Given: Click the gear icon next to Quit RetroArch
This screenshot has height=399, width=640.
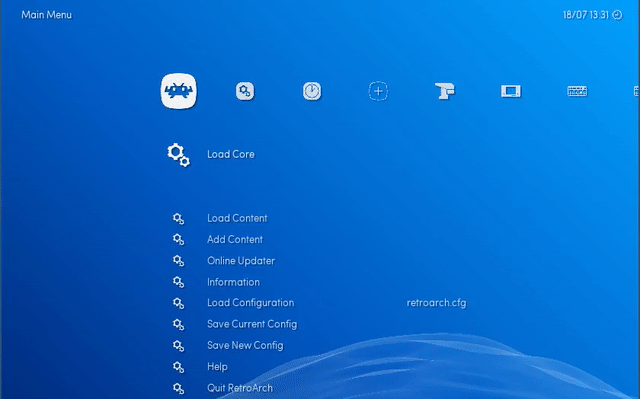Looking at the screenshot, I should coord(178,388).
